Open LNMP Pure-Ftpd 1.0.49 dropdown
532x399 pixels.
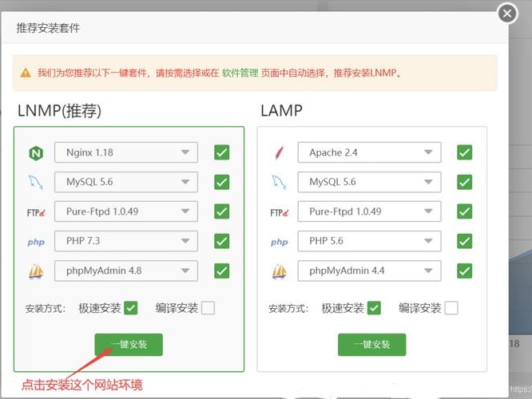[x=126, y=211]
